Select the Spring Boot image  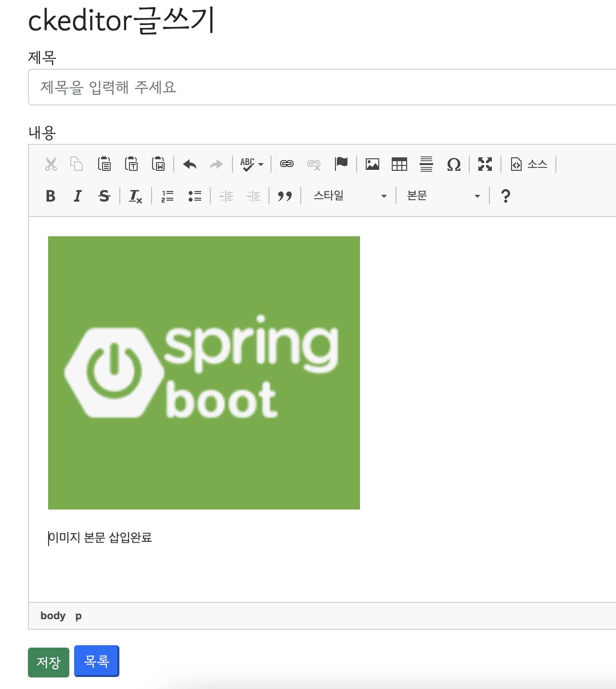point(204,373)
